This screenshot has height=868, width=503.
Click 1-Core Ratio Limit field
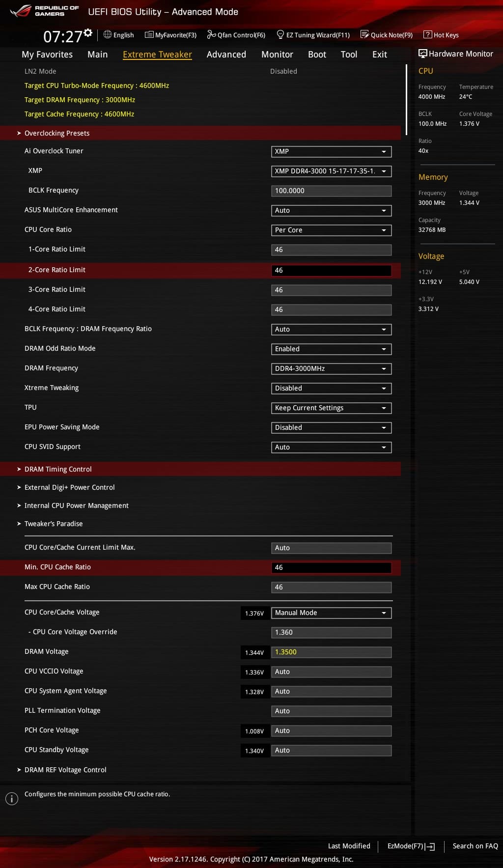[x=332, y=250]
